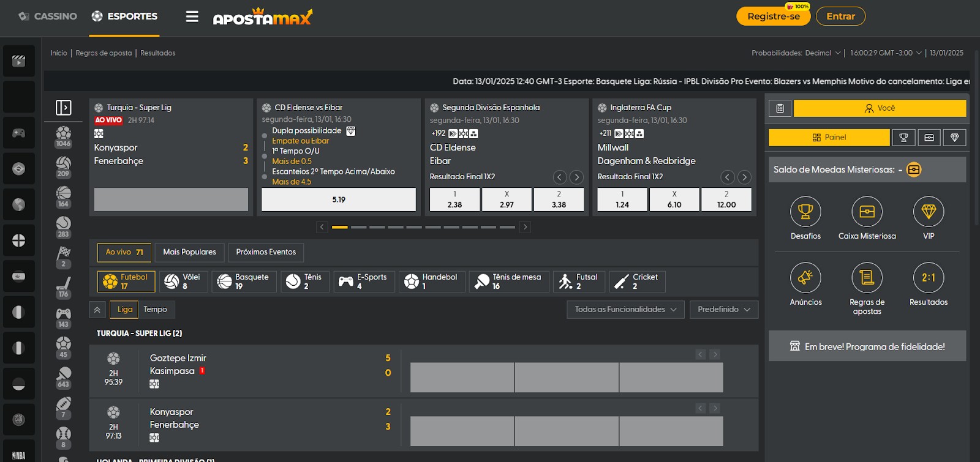This screenshot has height=462, width=980.
Task: Switch grouping to Tempo
Action: coord(156,310)
